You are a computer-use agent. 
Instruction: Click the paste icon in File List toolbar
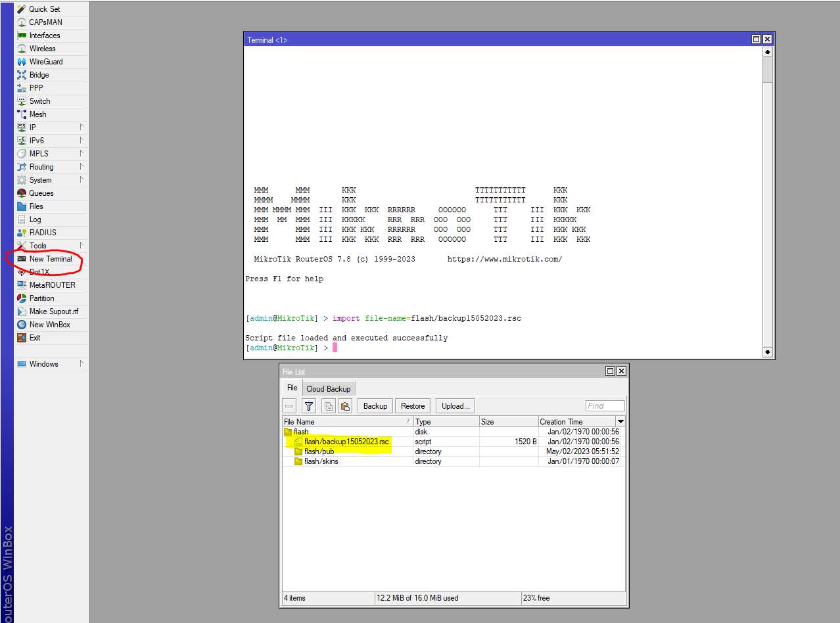click(345, 406)
